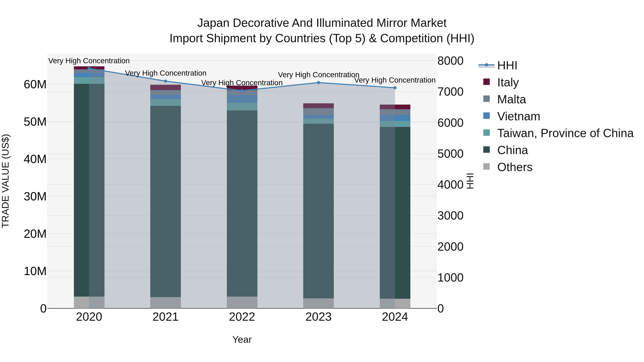Click the Malta legend color swatch
644x362 pixels.
tap(487, 99)
